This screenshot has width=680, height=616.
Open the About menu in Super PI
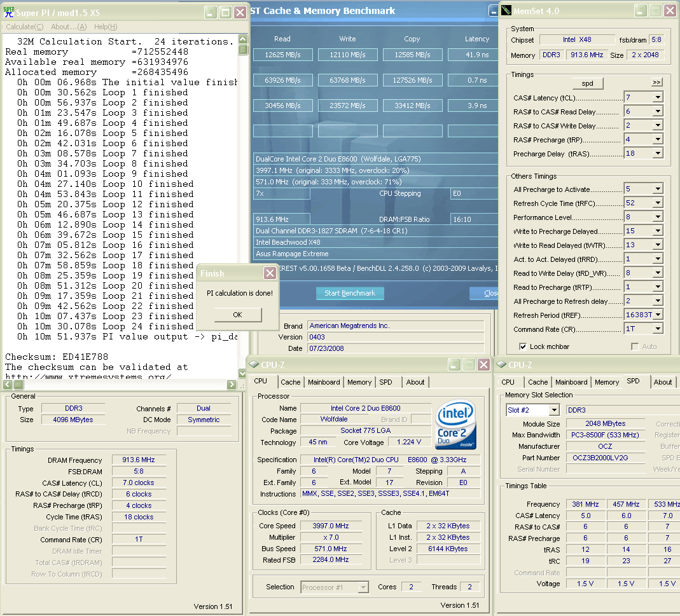(x=69, y=27)
